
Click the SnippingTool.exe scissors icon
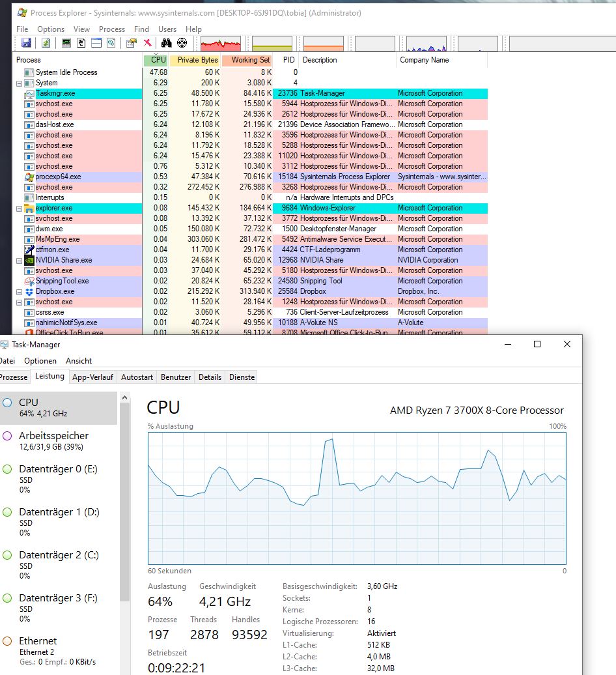pos(29,281)
